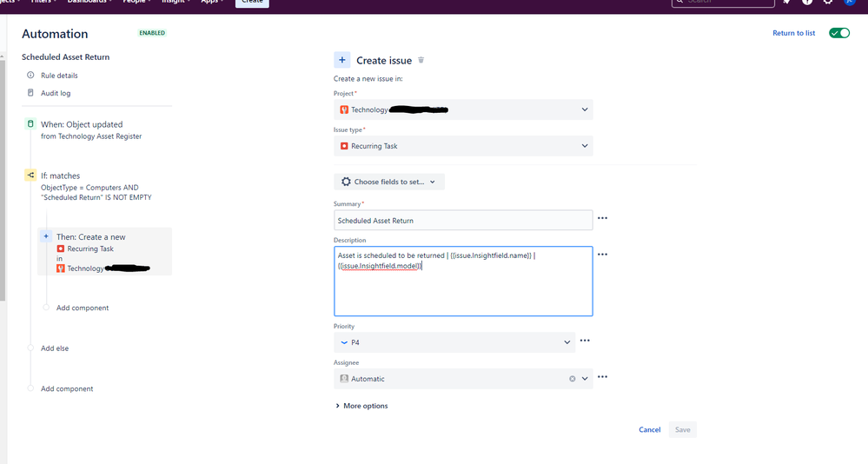Select the Then: Create a new action
Screen dimensions: 868x464
pos(104,251)
